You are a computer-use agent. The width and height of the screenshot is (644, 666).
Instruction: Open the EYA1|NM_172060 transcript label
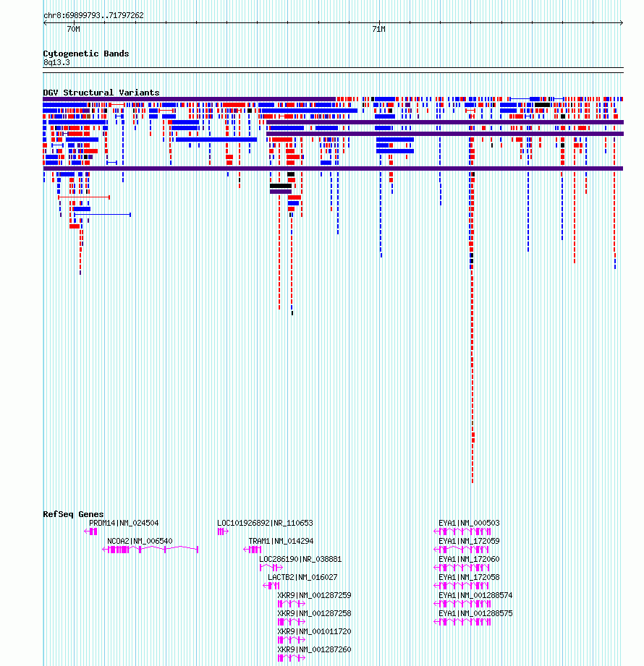click(x=469, y=560)
